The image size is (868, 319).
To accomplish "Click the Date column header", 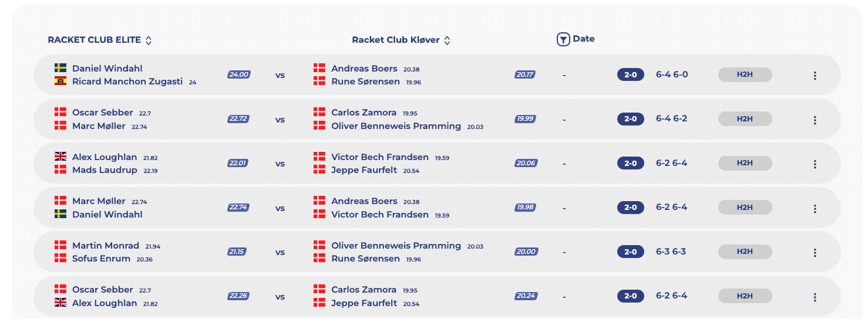I will click(x=584, y=39).
